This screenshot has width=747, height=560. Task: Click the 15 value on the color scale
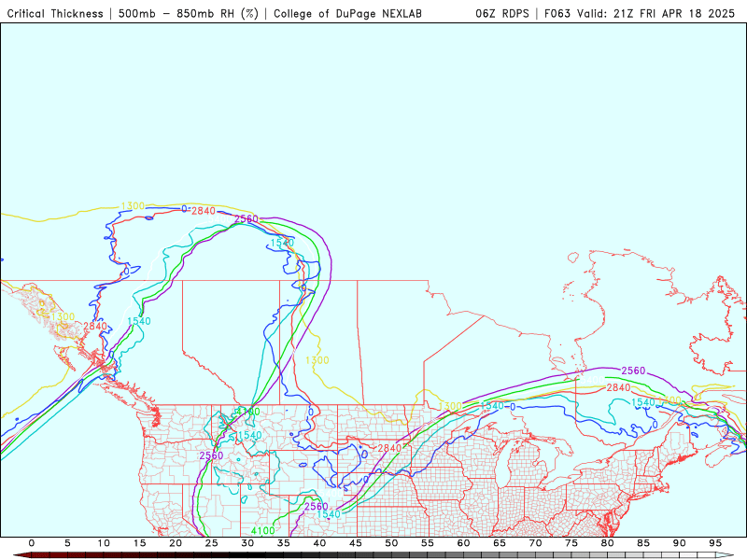(x=139, y=543)
